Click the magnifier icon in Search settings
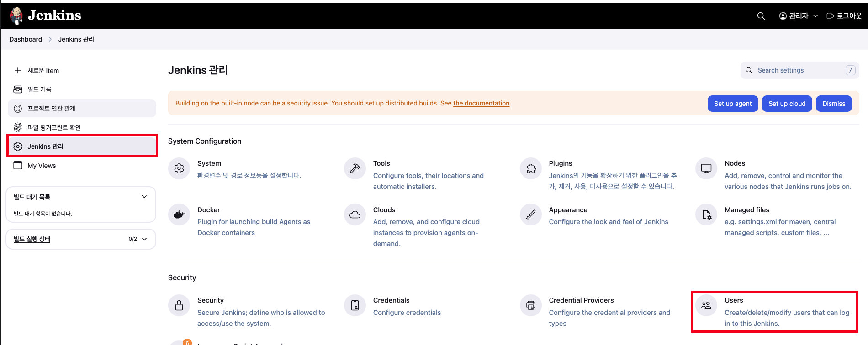Viewport: 868px width, 345px height. tap(749, 70)
